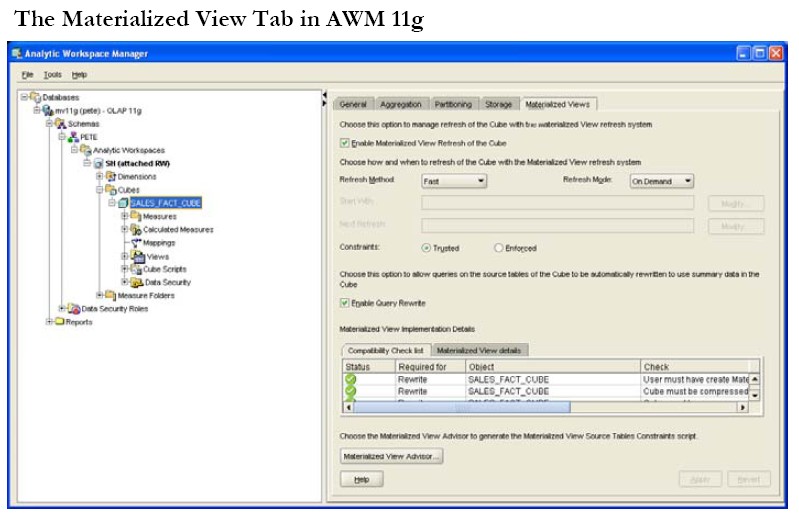Open the Materialized View details sub-tab
The image size is (799, 516).
[479, 350]
